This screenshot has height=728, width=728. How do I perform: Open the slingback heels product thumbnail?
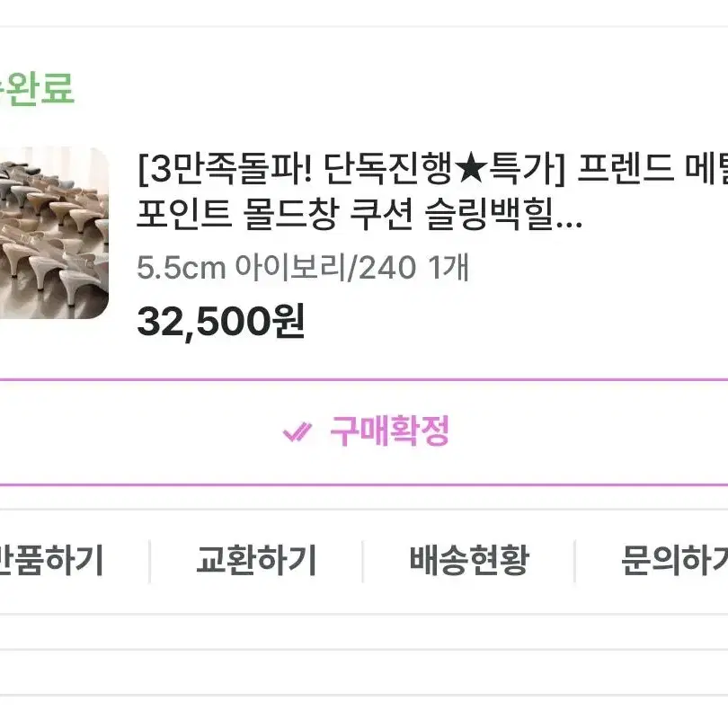click(54, 233)
